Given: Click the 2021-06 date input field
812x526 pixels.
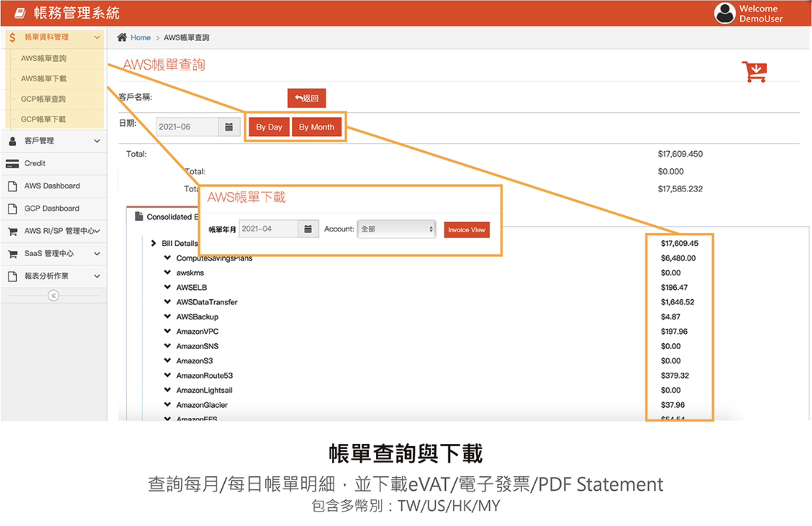Looking at the screenshot, I should (187, 127).
